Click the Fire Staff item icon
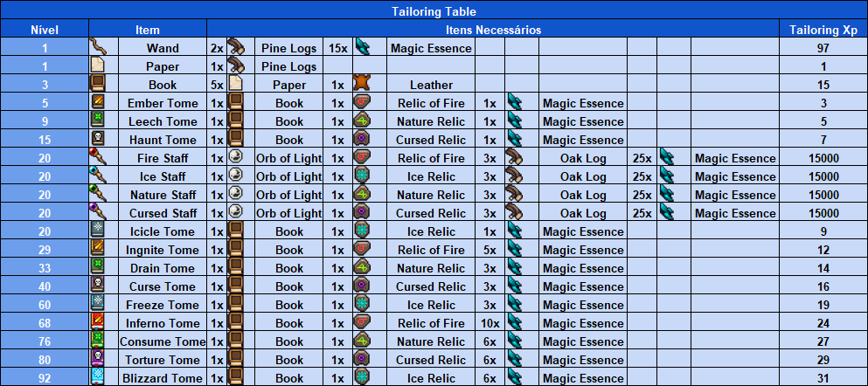The height and width of the screenshot is (386, 868). 98,157
